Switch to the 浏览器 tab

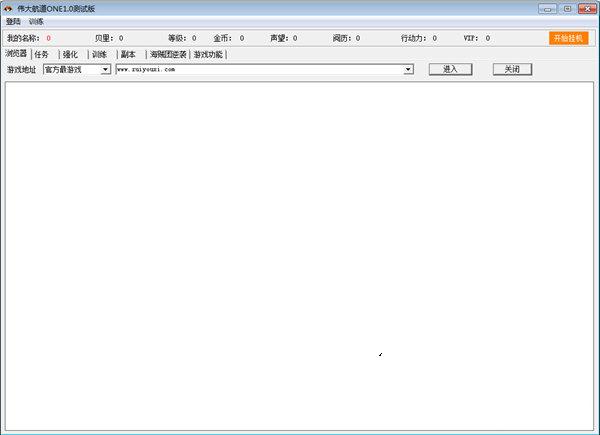click(16, 54)
